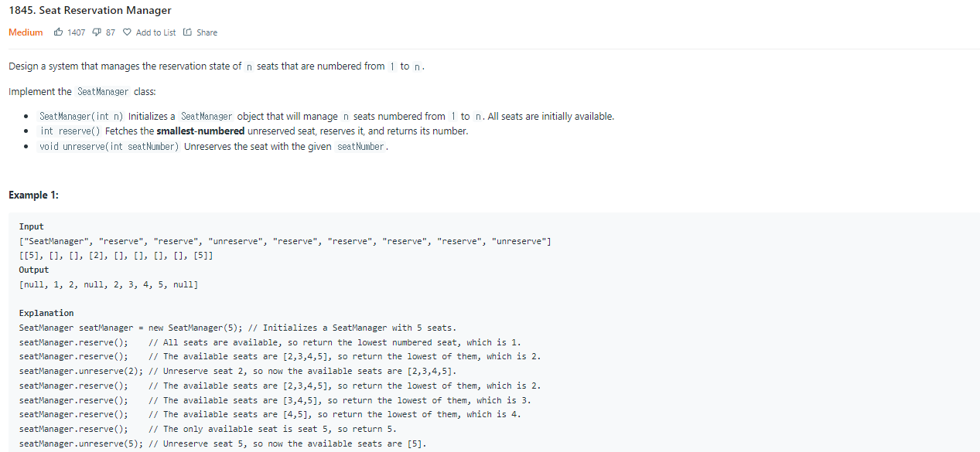
Task: Click the Example 1 heading
Action: pyautogui.click(x=32, y=195)
